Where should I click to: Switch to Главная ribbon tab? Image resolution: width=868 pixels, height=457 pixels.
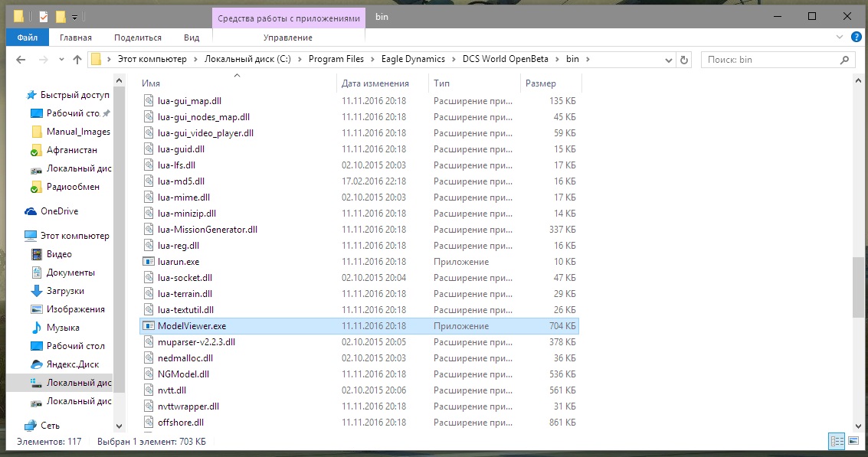point(75,38)
